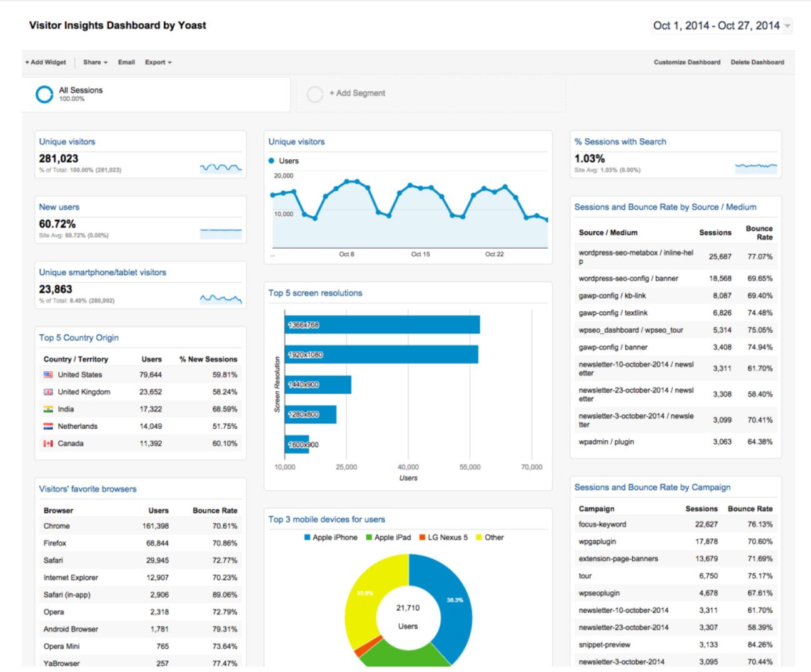The image size is (811, 672).
Task: Click the LG Nexus 5 orange legend swatch
Action: point(422,538)
